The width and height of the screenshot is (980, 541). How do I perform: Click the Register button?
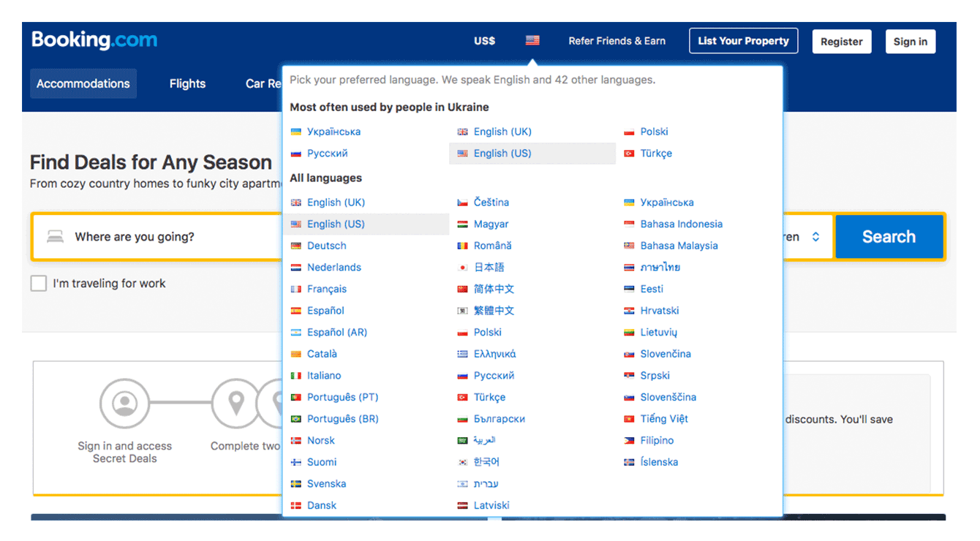[x=842, y=42]
